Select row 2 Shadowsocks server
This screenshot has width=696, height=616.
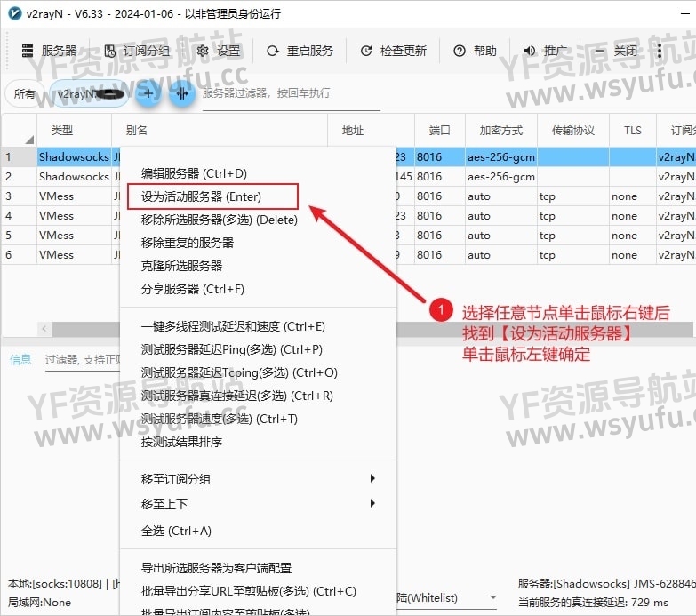[x=74, y=177]
